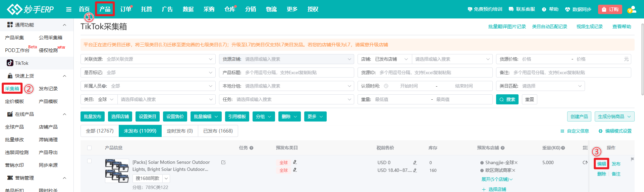The image size is (644, 192).
Task: Open the 类目匹配 dropdown
Action: point(540,86)
